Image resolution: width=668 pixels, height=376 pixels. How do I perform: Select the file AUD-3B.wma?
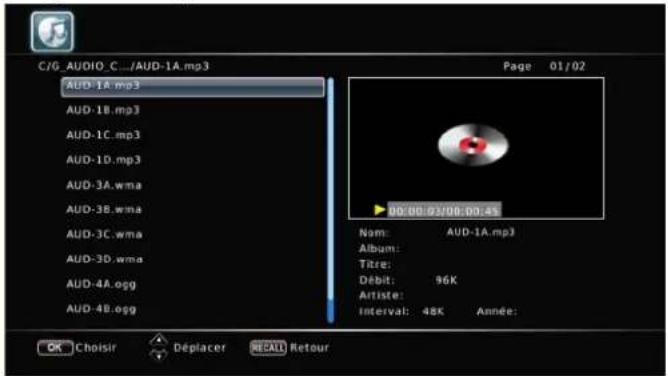104,210
